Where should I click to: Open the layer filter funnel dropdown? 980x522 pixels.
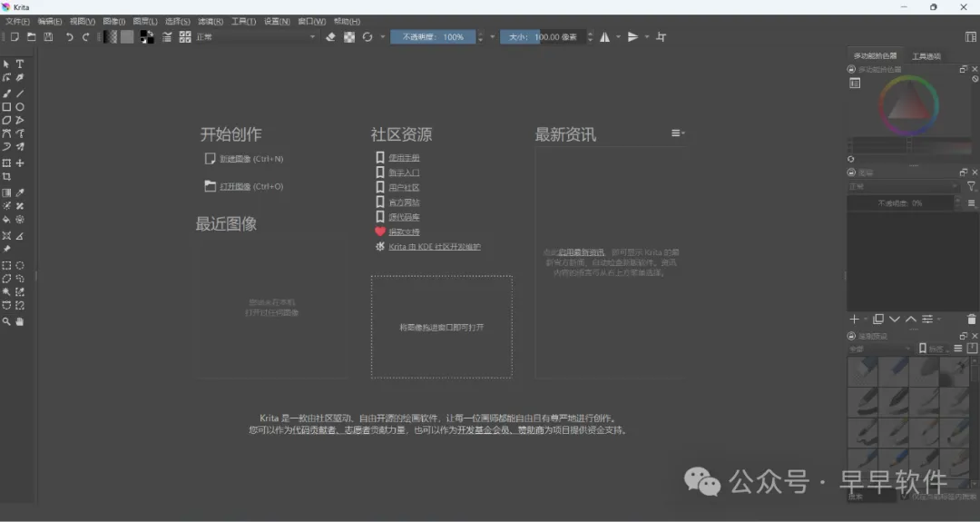(x=971, y=186)
